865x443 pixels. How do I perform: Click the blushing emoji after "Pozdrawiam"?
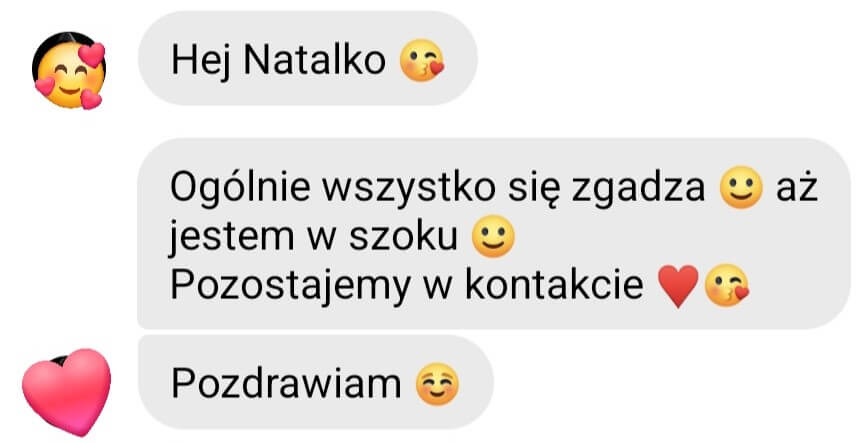(x=437, y=384)
